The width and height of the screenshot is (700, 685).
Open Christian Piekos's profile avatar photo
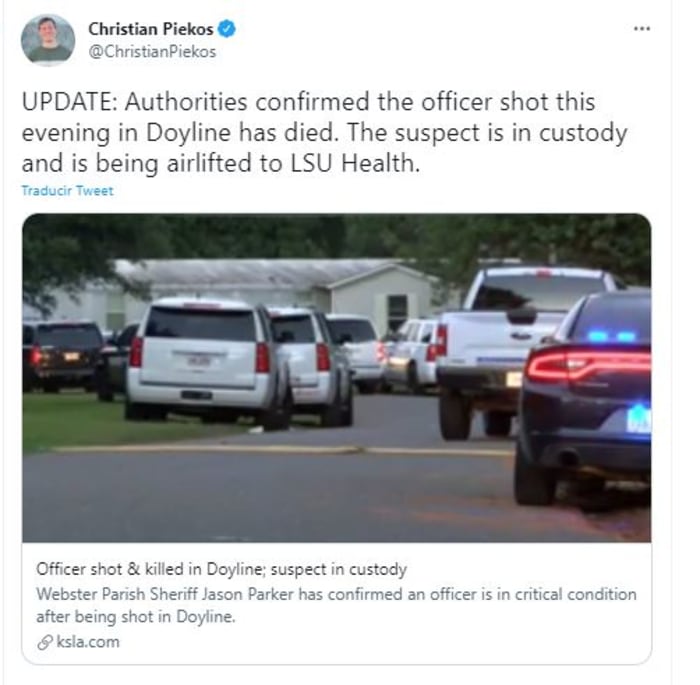(48, 40)
